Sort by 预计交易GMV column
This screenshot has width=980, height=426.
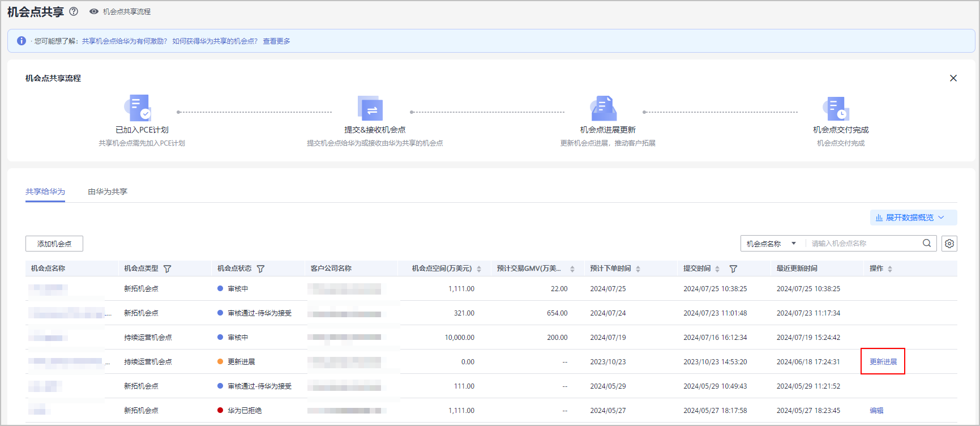[x=572, y=269]
